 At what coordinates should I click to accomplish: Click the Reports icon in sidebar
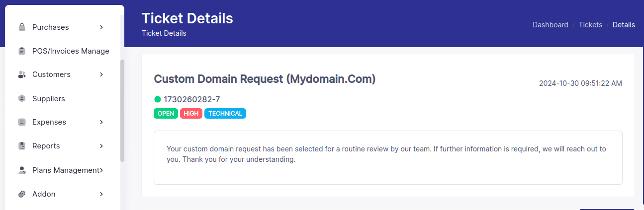point(22,146)
